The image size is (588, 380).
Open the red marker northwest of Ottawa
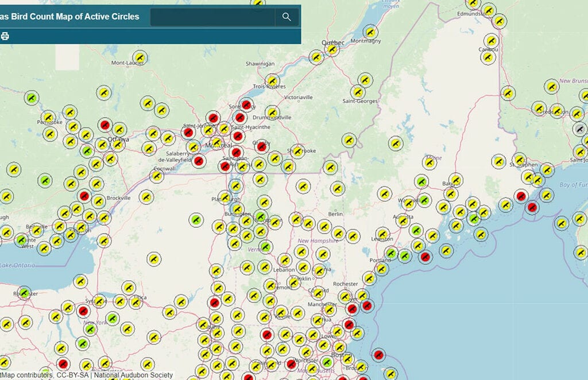coord(105,124)
